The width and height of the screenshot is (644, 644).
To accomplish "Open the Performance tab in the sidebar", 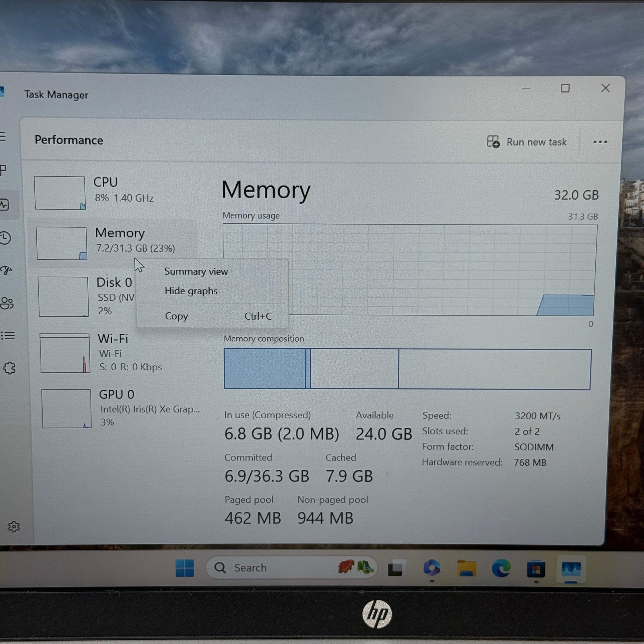I will click(x=4, y=205).
